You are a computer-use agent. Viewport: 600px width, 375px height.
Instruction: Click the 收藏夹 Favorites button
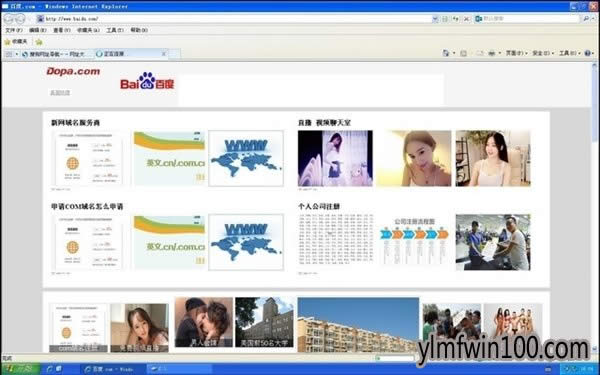tap(16, 41)
